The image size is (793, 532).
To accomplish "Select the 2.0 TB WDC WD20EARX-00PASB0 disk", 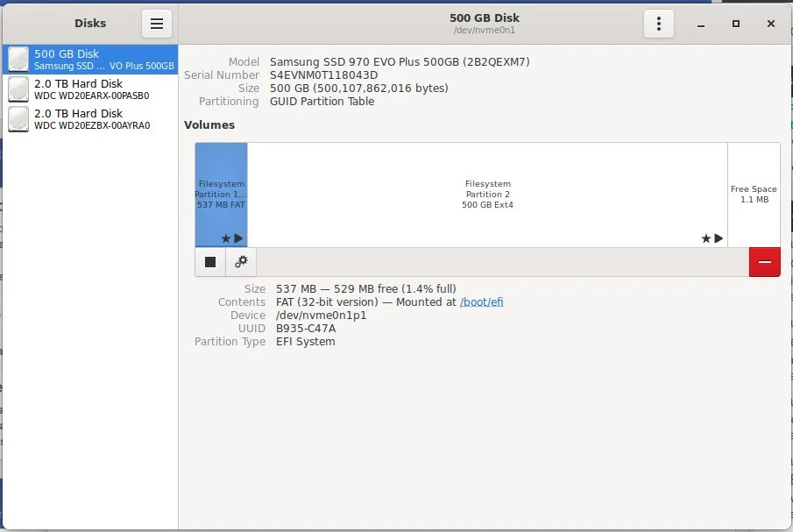I will 90,89.
